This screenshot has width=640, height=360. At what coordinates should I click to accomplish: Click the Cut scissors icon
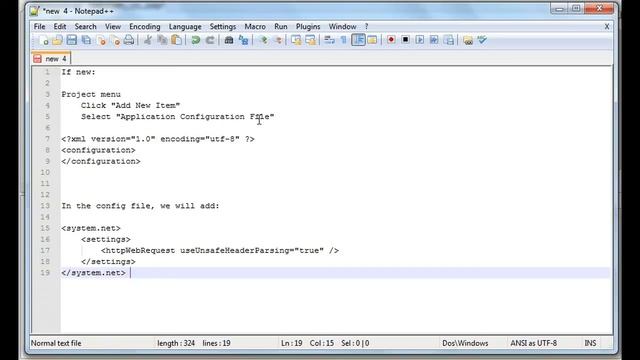148,40
